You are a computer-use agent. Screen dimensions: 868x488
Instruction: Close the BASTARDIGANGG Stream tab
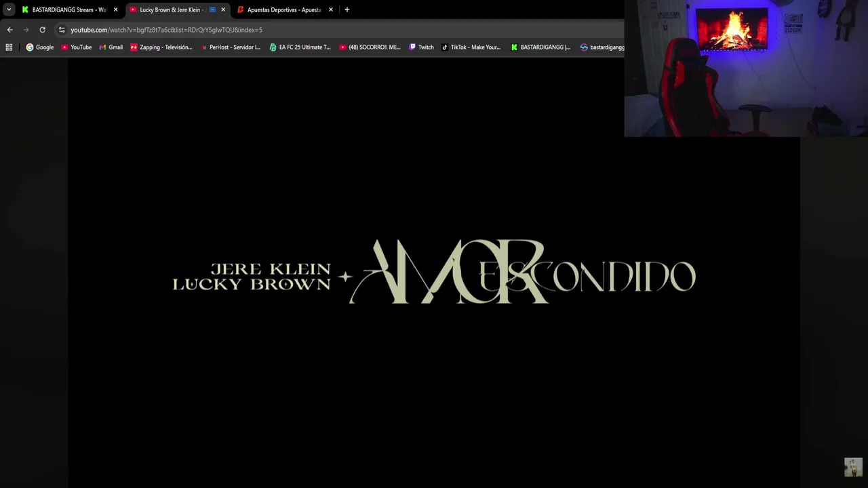tap(115, 9)
